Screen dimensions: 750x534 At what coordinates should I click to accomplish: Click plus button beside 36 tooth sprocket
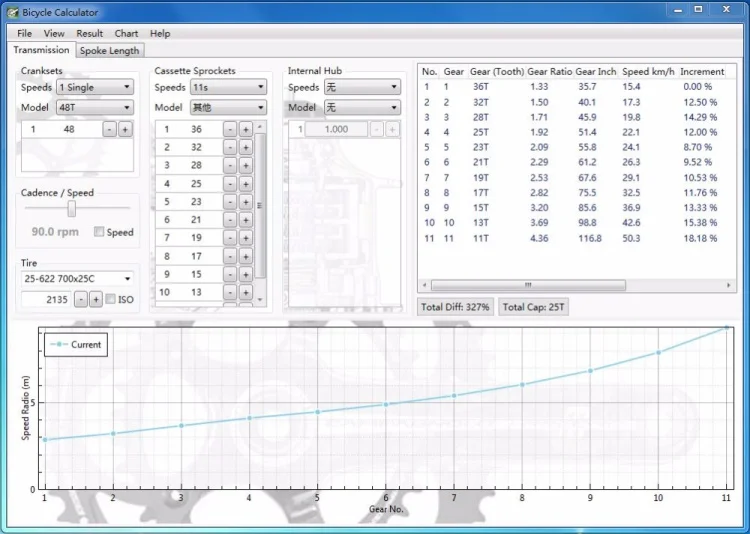245,130
